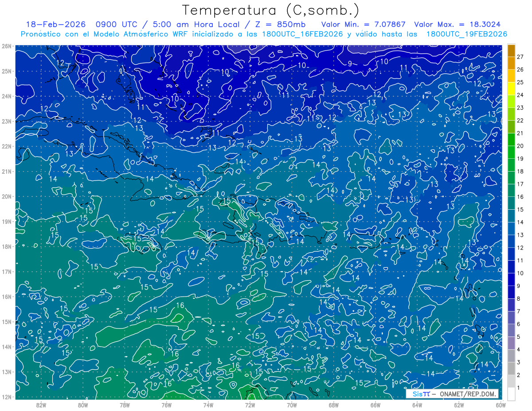This screenshot has width=532, height=411.
Task: Click colorbar label '23'
Action: pos(520,108)
